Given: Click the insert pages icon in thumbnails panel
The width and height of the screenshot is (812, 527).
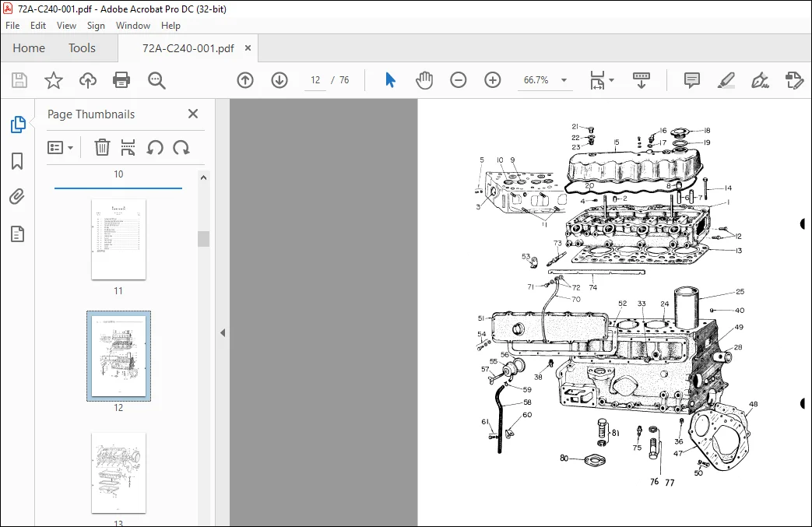Looking at the screenshot, I should coord(128,148).
